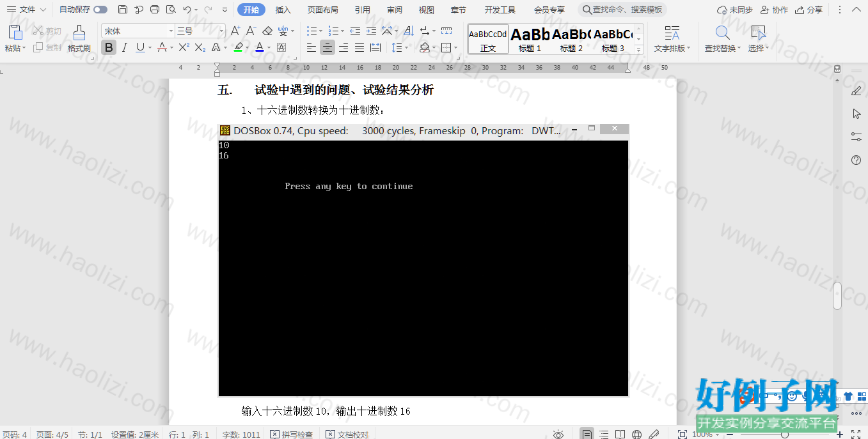Align text right

tap(343, 47)
